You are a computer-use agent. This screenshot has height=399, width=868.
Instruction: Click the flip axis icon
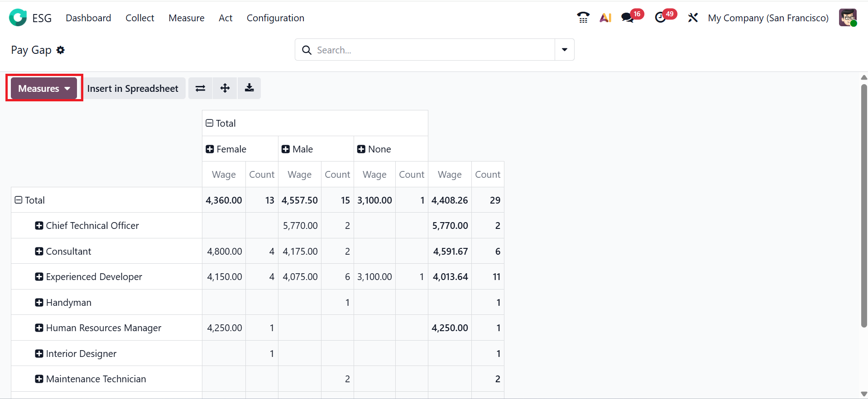[200, 88]
